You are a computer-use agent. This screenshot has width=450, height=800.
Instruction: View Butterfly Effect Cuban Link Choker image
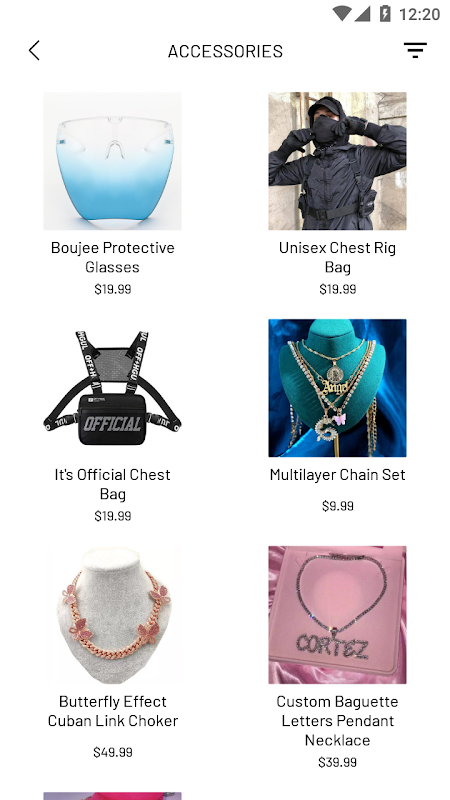[112, 615]
